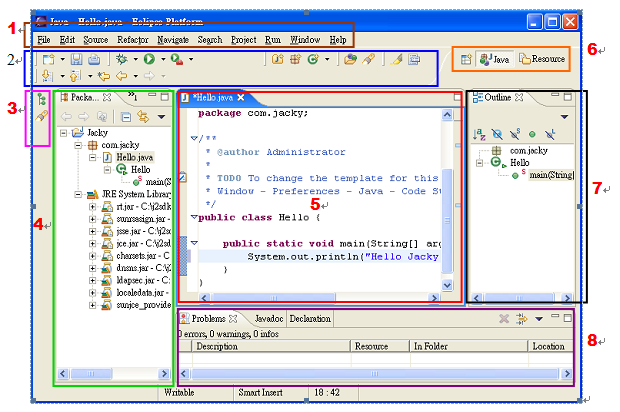The height and width of the screenshot is (412, 620).
Task: Click the New wizard toolbar icon
Action: (x=49, y=59)
